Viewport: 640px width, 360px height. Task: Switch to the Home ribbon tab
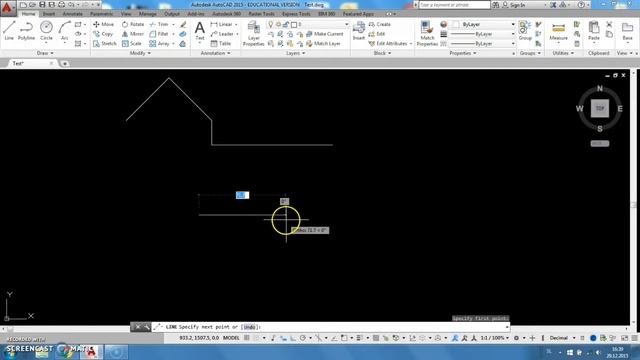point(28,14)
